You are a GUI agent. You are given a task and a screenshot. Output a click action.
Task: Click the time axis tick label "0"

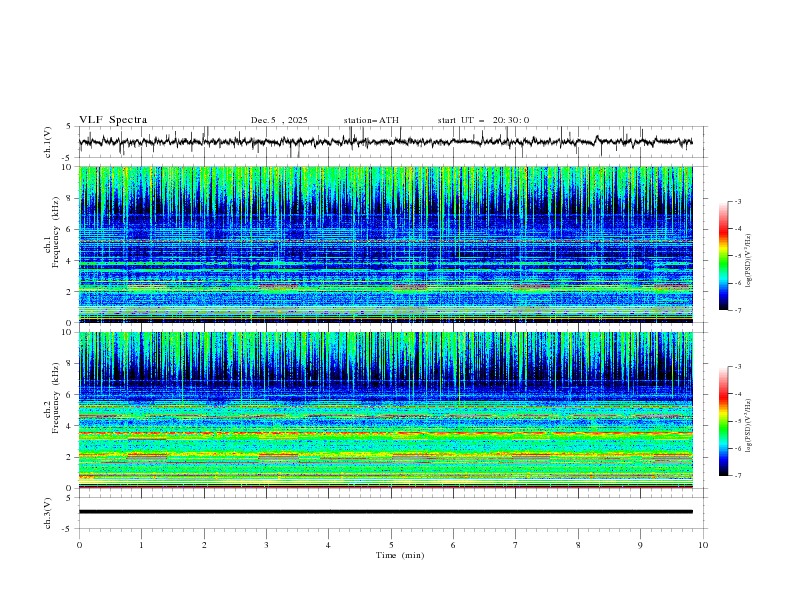[79, 545]
